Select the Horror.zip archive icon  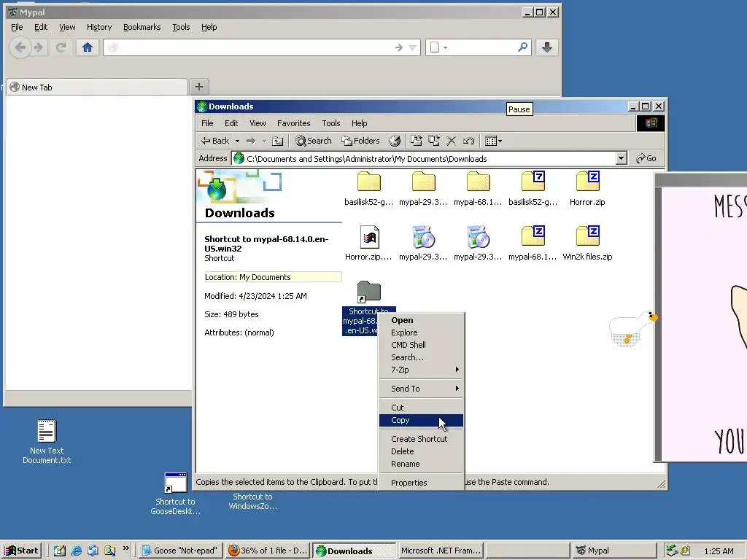587,182
